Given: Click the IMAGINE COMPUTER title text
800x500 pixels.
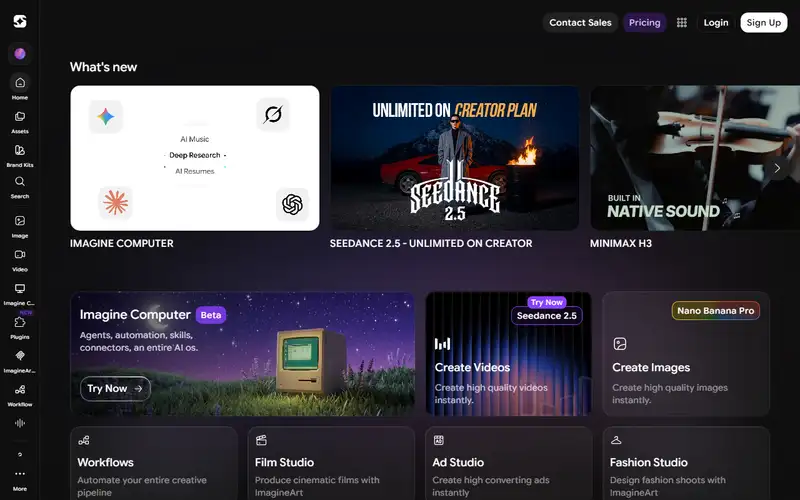Looking at the screenshot, I should [121, 243].
